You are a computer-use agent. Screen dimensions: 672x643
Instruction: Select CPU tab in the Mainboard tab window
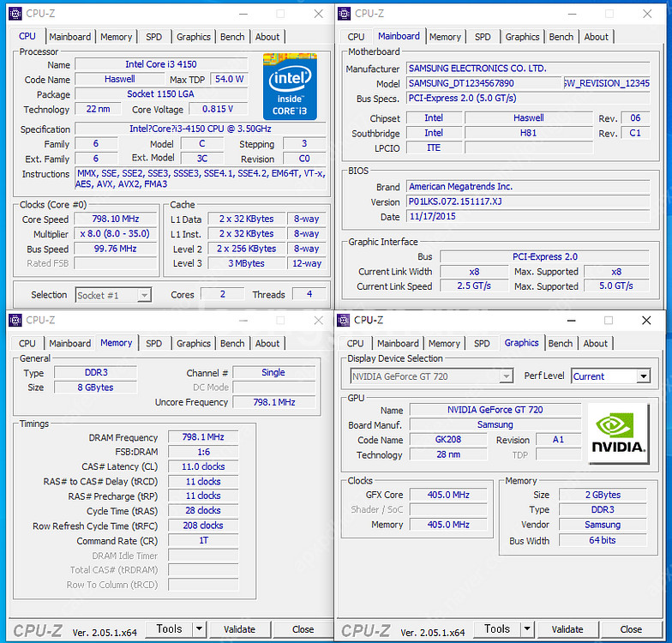[356, 37]
